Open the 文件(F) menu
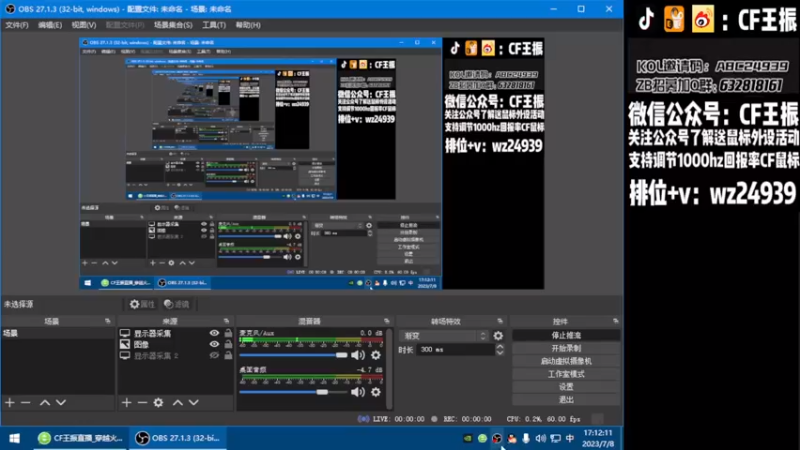This screenshot has width=800, height=450. (17, 25)
